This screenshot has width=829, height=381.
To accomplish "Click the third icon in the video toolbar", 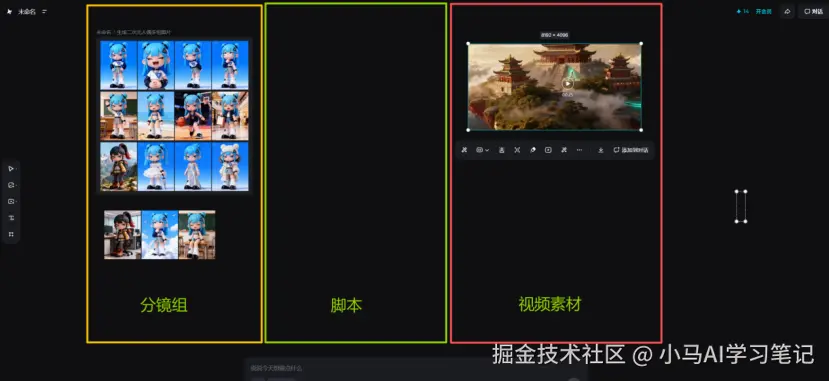I will coord(502,150).
